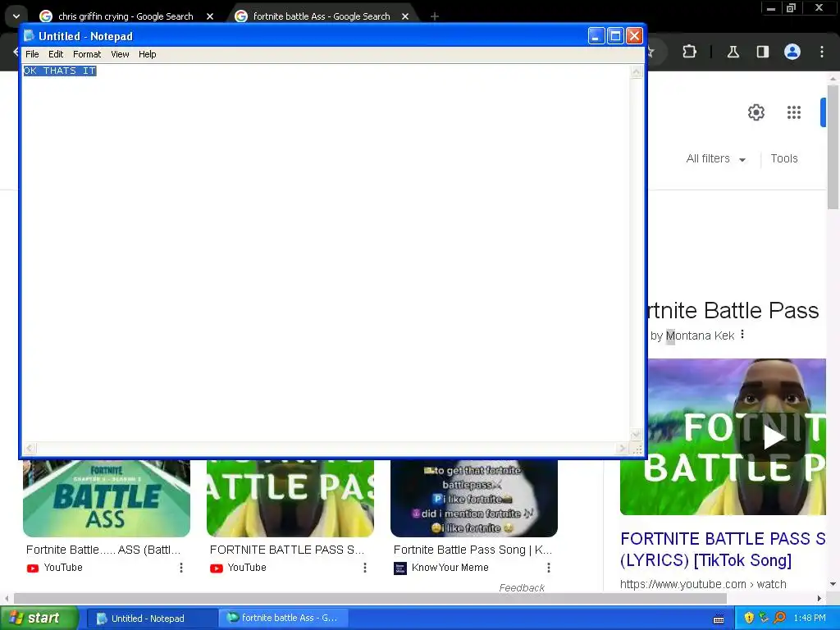
Task: Open FORTNITE BATTLE PASS lyrics link
Action: pyautogui.click(x=723, y=549)
